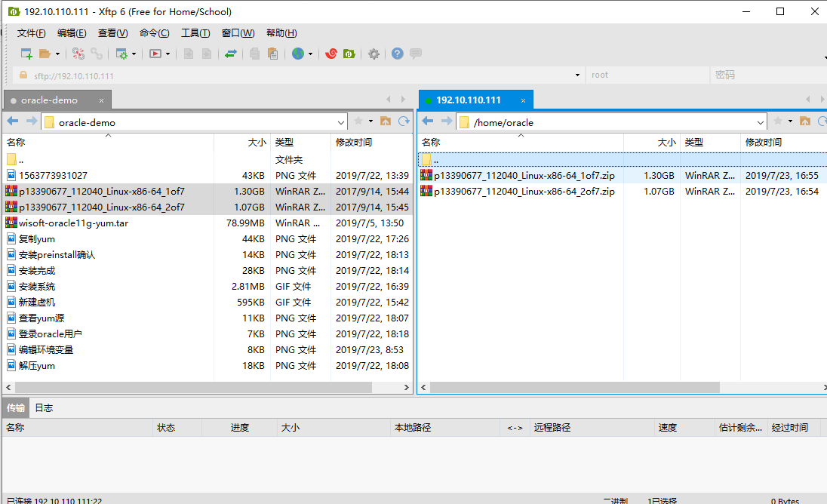Click the 进度 column header in transfer list
Screen dimensions: 827x504
[239, 428]
